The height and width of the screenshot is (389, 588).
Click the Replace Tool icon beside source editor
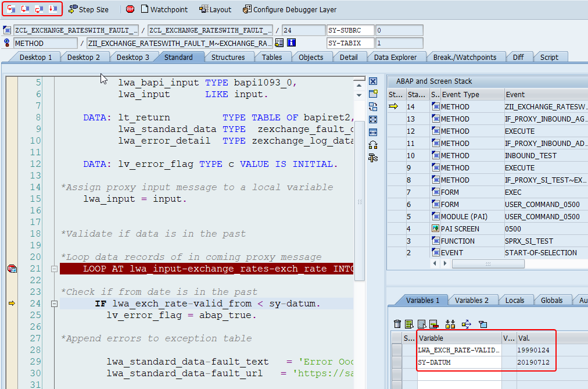pyautogui.click(x=373, y=107)
